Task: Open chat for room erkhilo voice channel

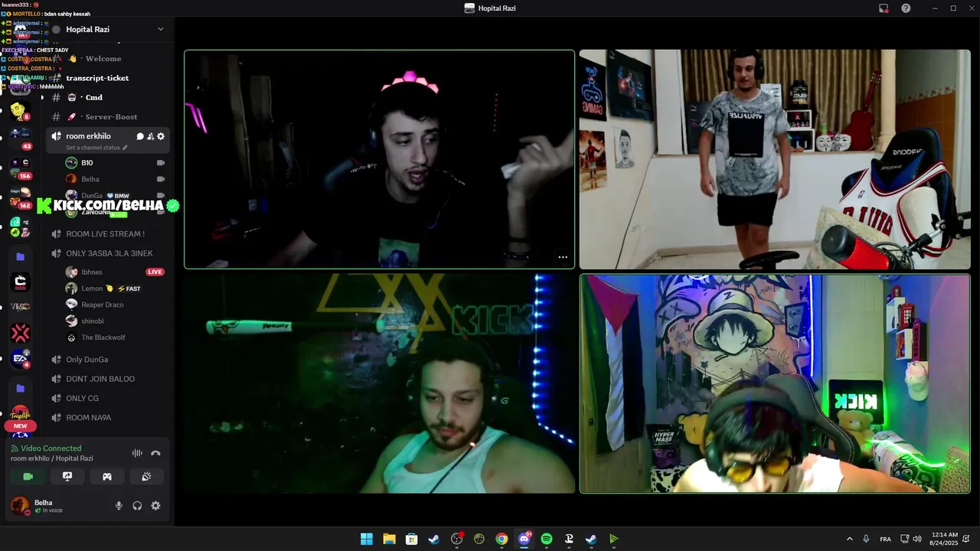Action: click(x=140, y=136)
